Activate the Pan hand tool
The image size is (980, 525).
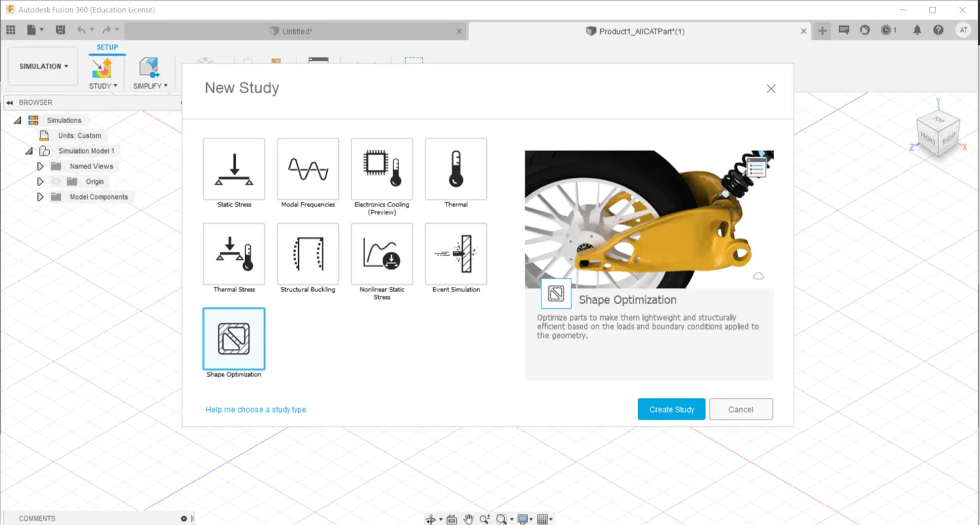pyautogui.click(x=469, y=519)
